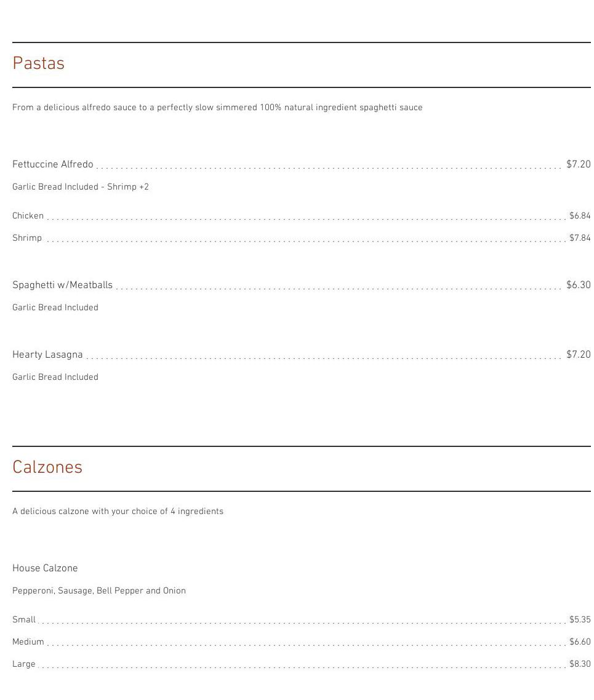Click the Hearty Lasagna $7.20 price

point(578,355)
